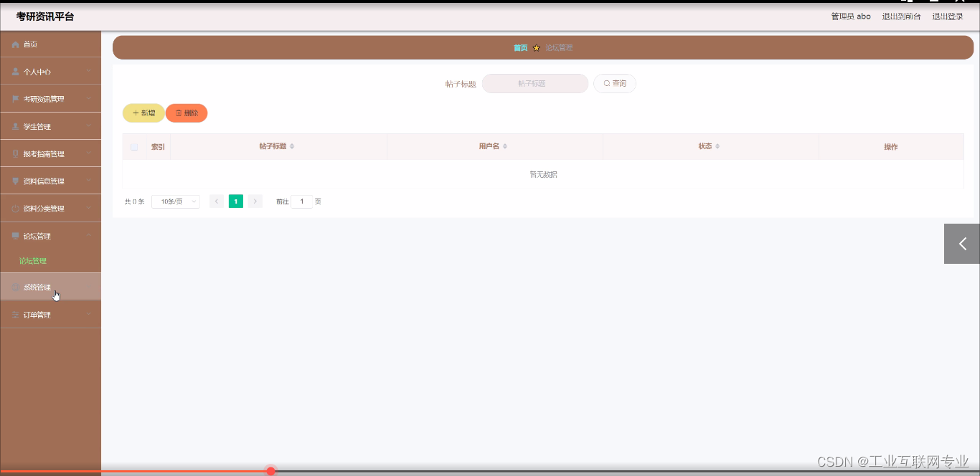Screen dimensions: 980x476
Task: Toggle sorting on the 状态 column
Action: 720,146
